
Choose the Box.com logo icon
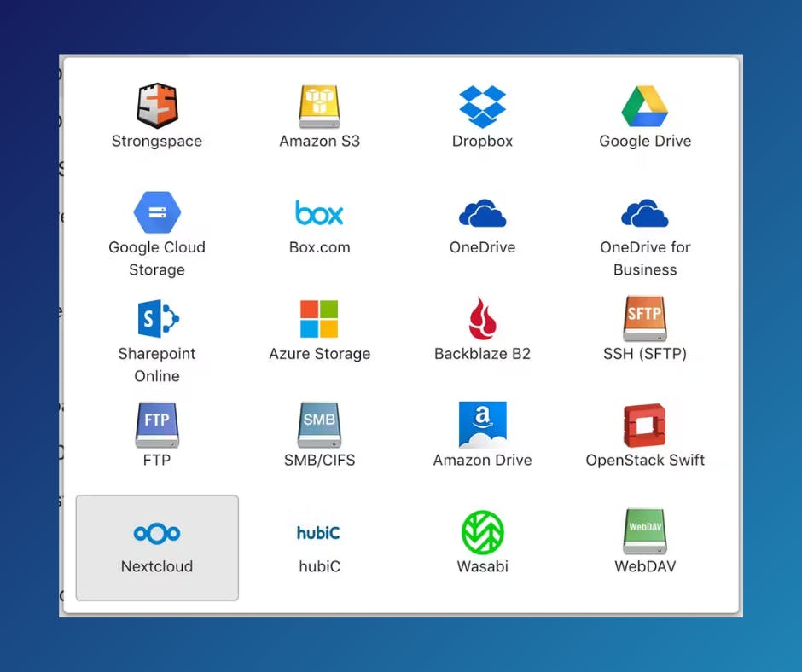[x=319, y=212]
